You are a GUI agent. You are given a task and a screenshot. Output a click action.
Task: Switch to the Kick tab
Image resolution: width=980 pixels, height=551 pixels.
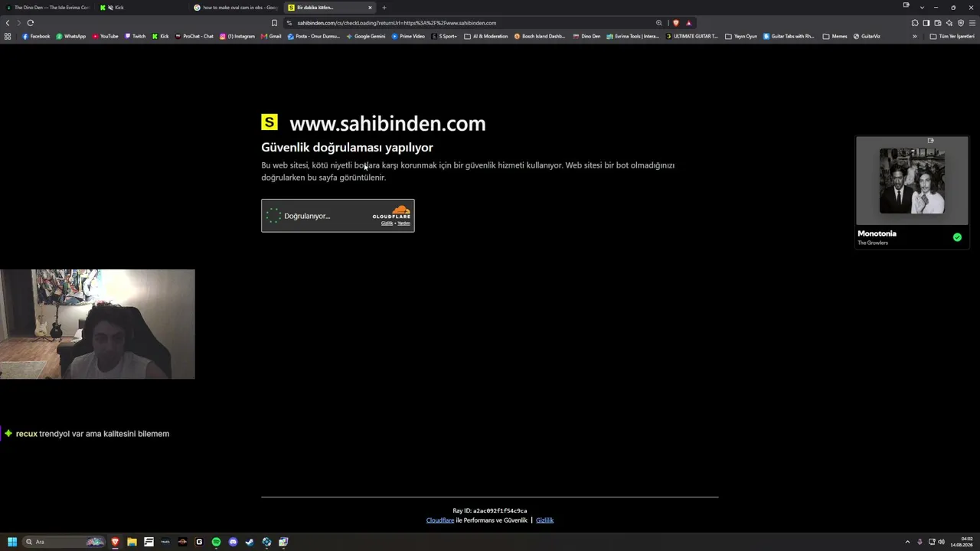tap(142, 8)
